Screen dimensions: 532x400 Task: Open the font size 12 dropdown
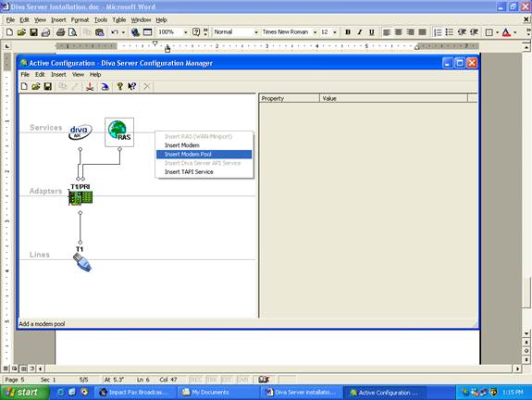pos(335,32)
